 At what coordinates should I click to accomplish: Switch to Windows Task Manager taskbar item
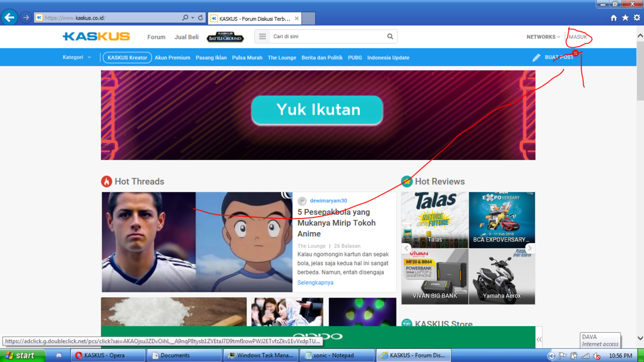pyautogui.click(x=261, y=355)
